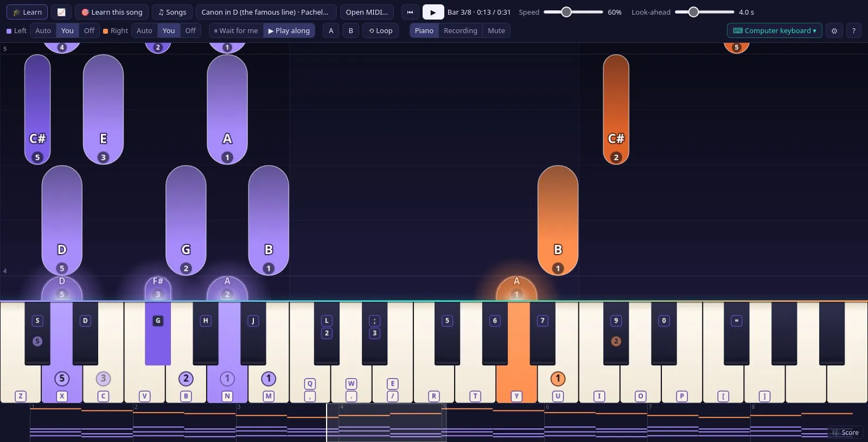Open Canon in D song selector
This screenshot has width=868, height=442.
point(265,12)
